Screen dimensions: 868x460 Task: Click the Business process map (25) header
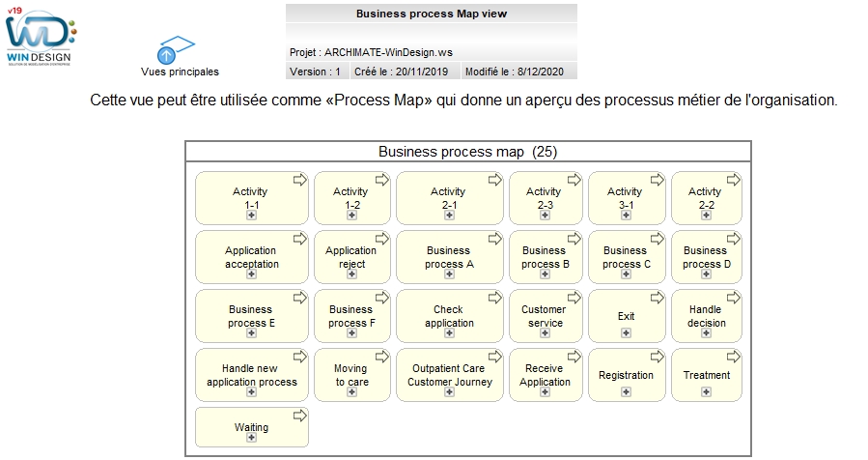467,152
